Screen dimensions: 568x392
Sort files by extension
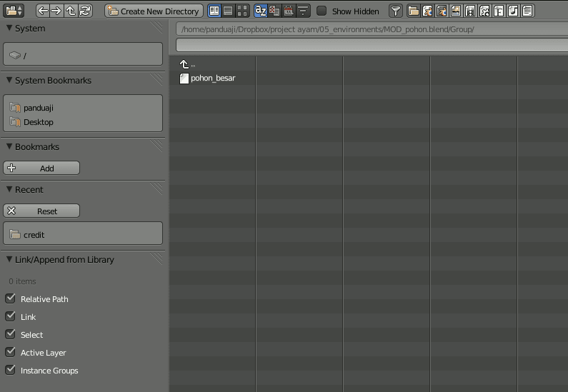click(x=274, y=11)
